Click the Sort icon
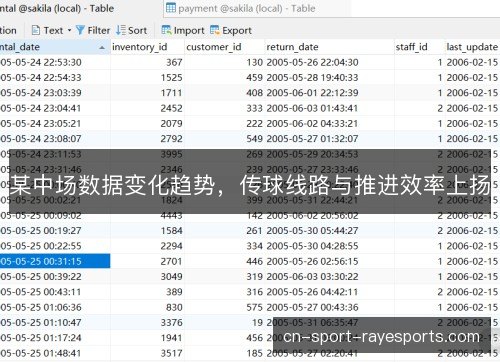 click(x=121, y=30)
